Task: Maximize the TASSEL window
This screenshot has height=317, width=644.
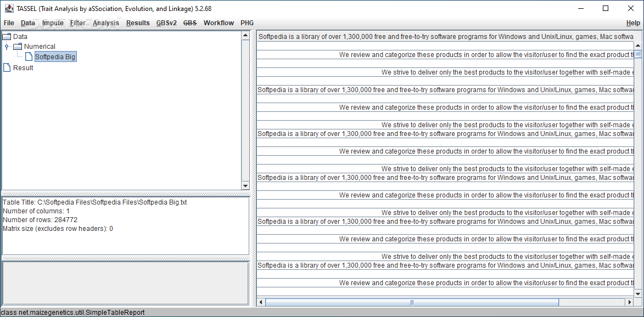Action: point(606,8)
